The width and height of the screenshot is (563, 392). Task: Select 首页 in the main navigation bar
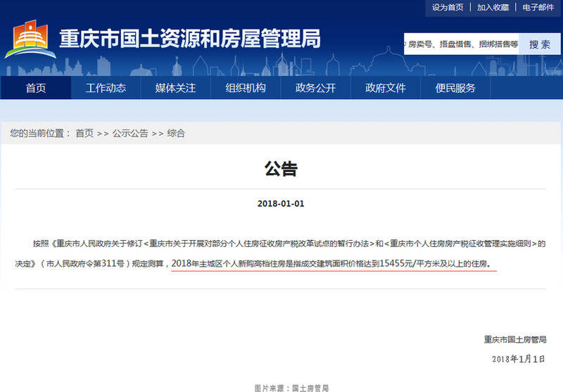[x=35, y=88]
